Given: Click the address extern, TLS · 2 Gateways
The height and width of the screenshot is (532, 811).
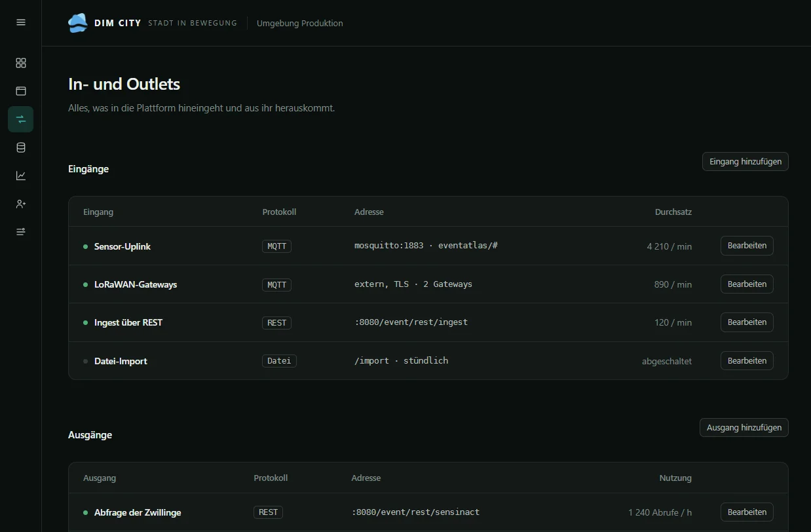Looking at the screenshot, I should (x=413, y=284).
